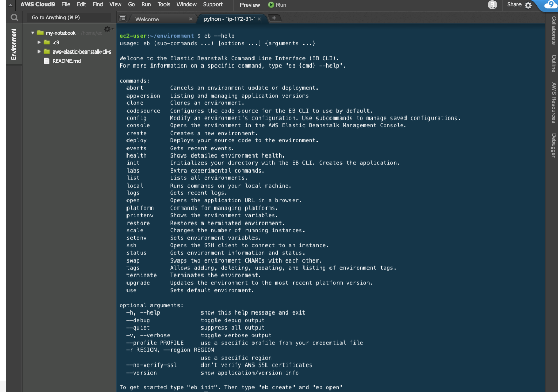
Task: Open the File menu
Action: click(66, 4)
